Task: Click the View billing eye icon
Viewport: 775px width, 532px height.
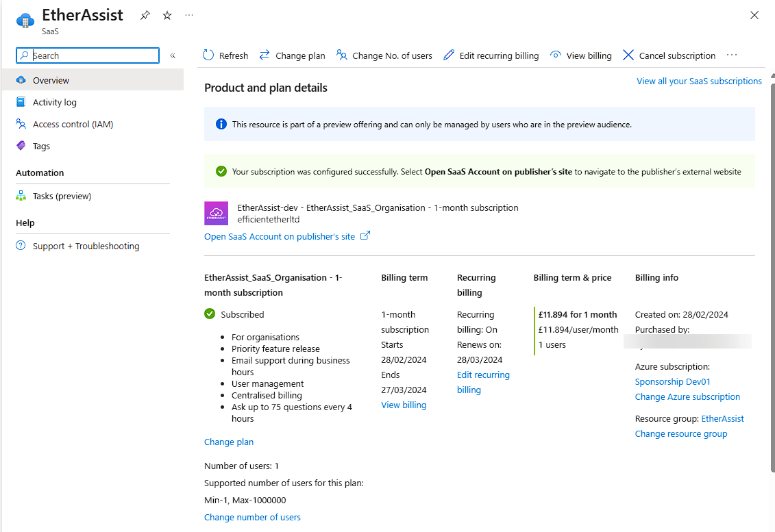Action: 556,55
